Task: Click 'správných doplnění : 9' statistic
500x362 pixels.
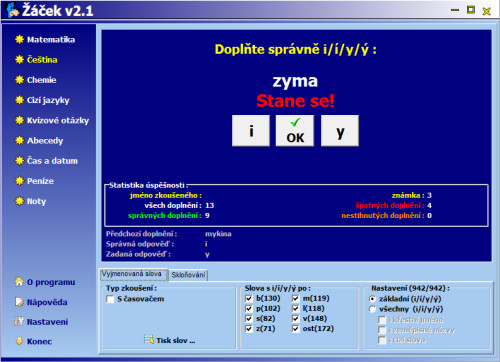Action: pos(169,216)
